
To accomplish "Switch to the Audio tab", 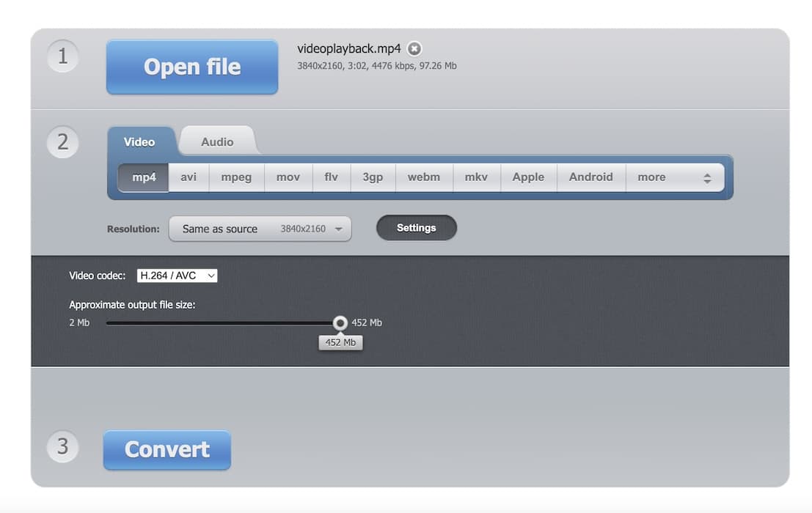I will coord(217,141).
